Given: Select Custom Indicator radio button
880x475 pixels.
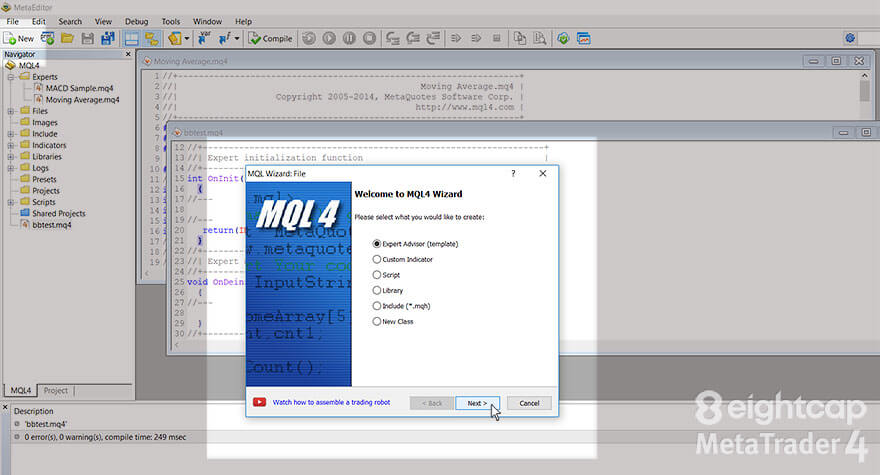Looking at the screenshot, I should click(377, 259).
